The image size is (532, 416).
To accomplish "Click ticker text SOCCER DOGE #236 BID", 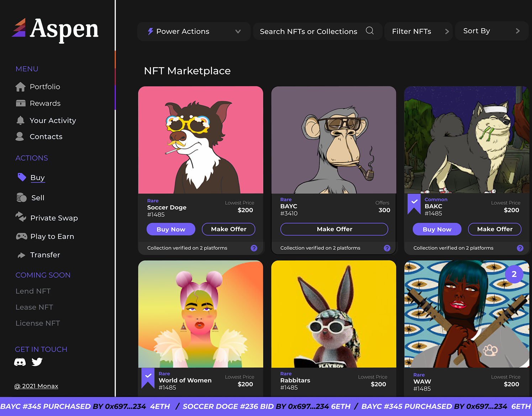I will [228, 406].
